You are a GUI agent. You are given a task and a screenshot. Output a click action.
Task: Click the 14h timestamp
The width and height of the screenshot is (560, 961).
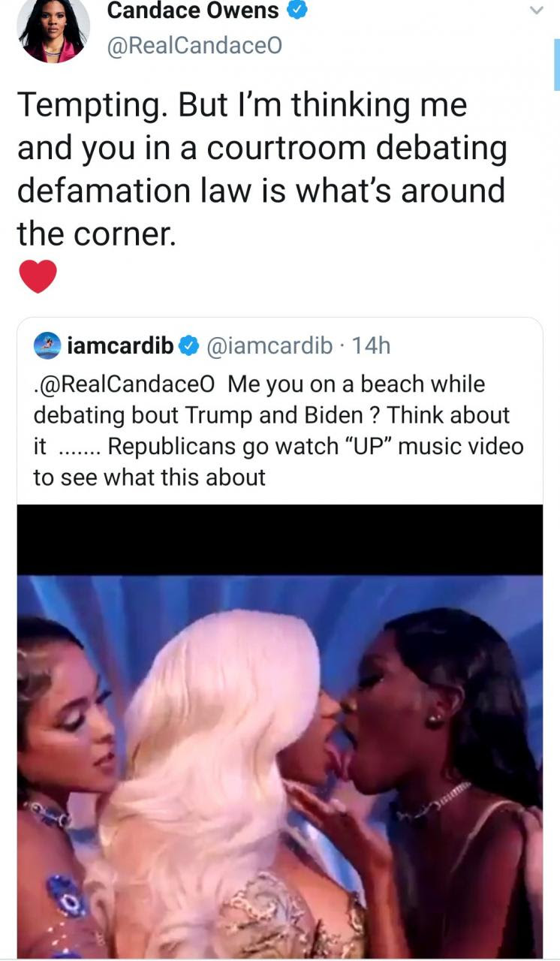pos(372,345)
